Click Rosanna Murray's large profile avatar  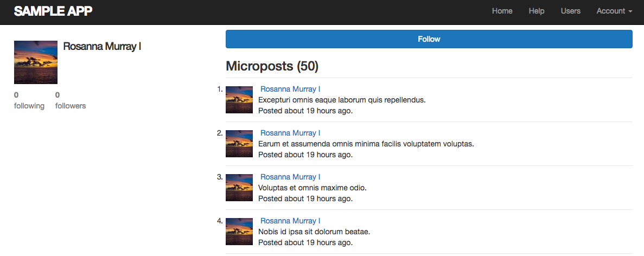point(36,62)
